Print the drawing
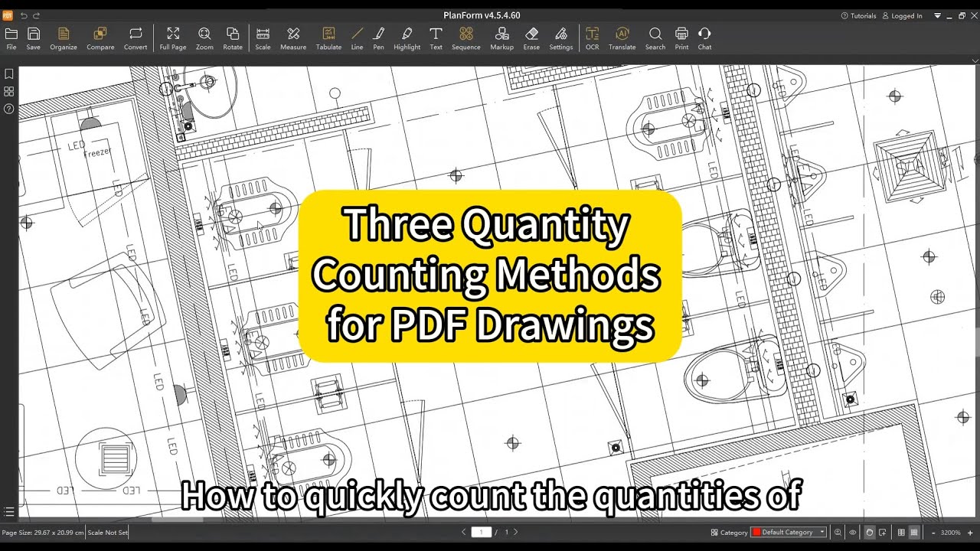This screenshot has height=551, width=980. [681, 38]
